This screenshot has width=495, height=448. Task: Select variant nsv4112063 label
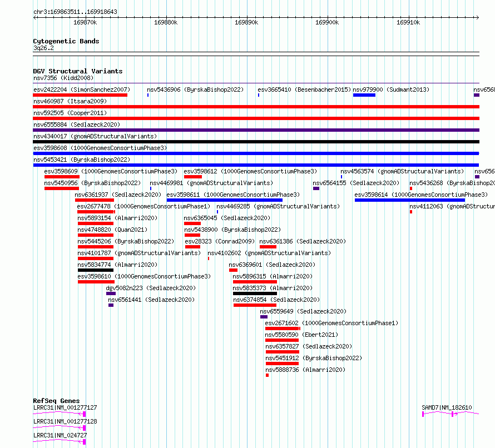(x=452, y=206)
